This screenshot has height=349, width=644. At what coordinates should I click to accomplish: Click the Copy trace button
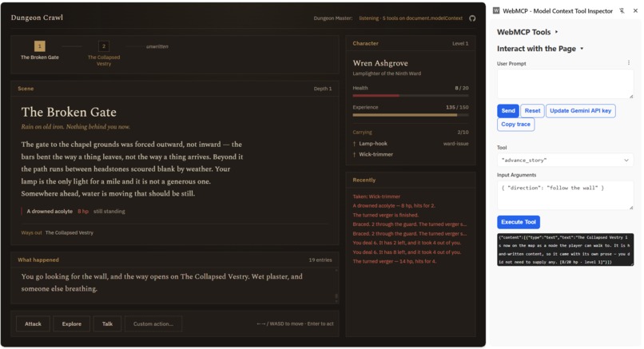point(515,125)
